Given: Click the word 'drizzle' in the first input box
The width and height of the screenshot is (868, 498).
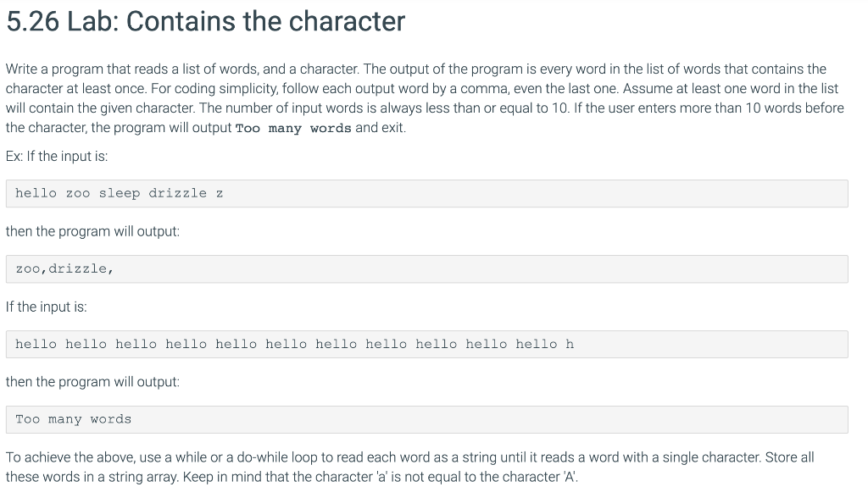Looking at the screenshot, I should point(178,193).
